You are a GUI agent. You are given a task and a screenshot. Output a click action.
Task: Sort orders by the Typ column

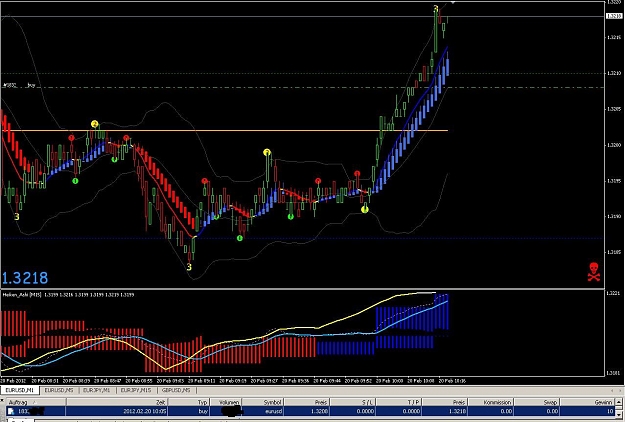tap(189, 402)
